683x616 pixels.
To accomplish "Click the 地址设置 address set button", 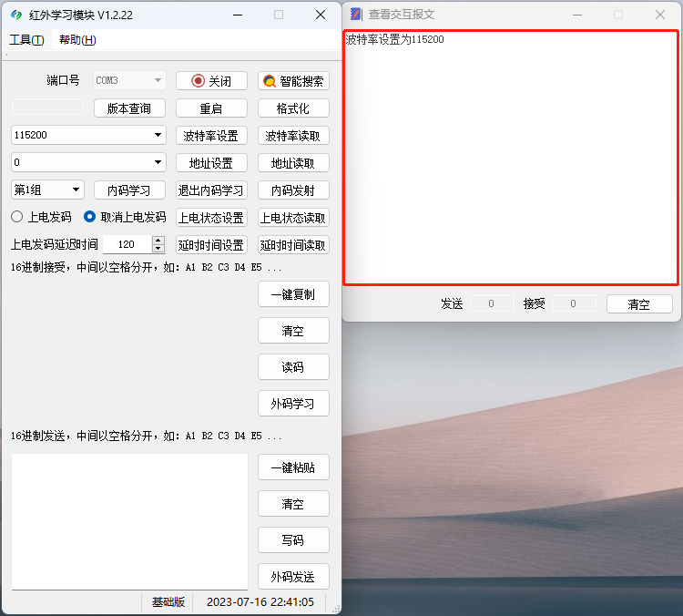I will point(211,163).
